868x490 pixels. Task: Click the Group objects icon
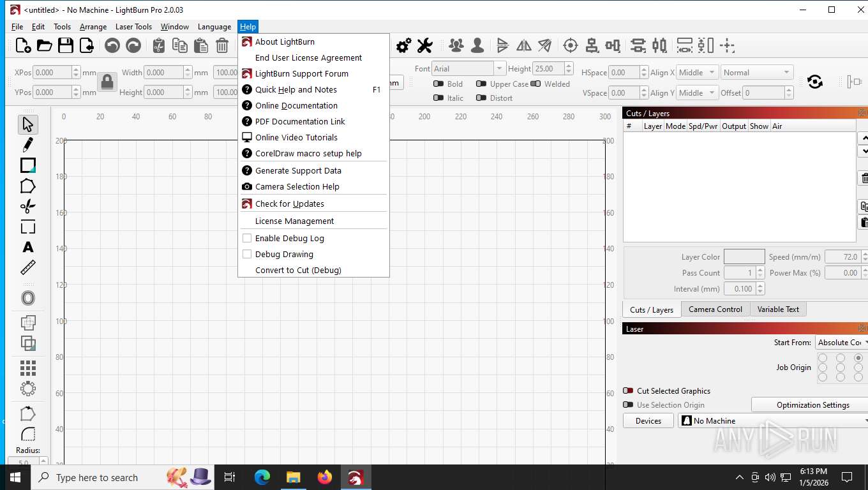click(456, 45)
